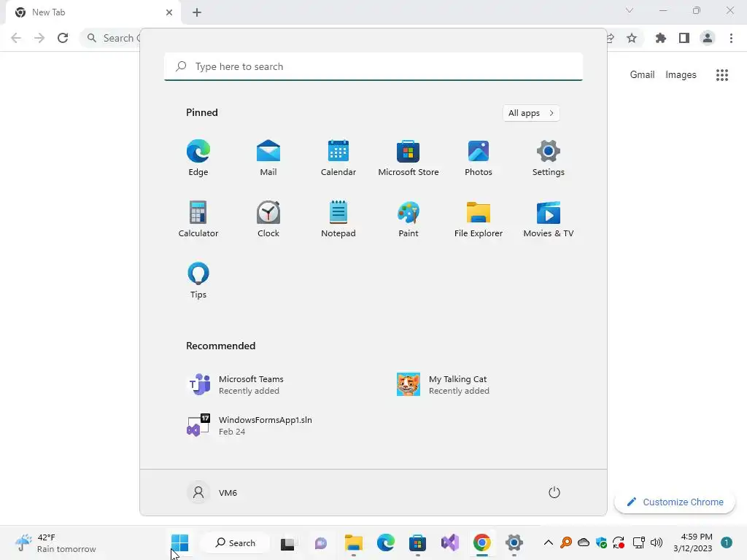Click the orange magnifier tray icon
Image resolution: width=747 pixels, height=560 pixels.
tap(566, 542)
